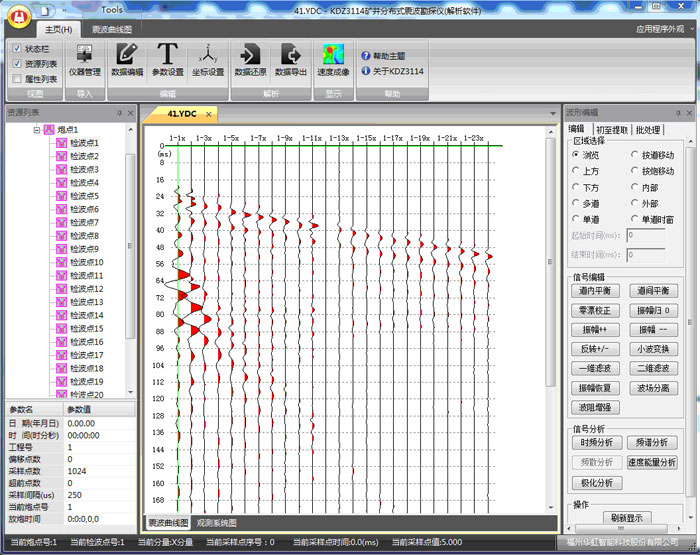Click the 频谱分析 button
The width and height of the screenshot is (700, 555).
tap(652, 443)
